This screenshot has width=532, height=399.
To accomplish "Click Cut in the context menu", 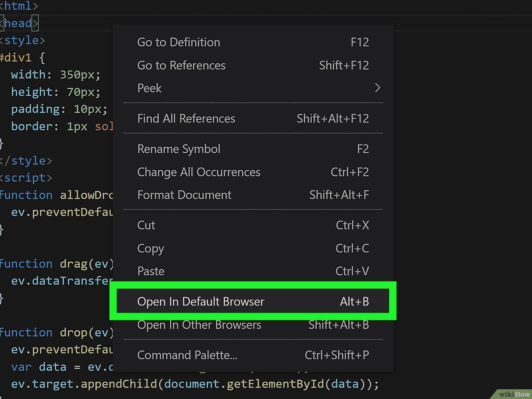I will (146, 225).
